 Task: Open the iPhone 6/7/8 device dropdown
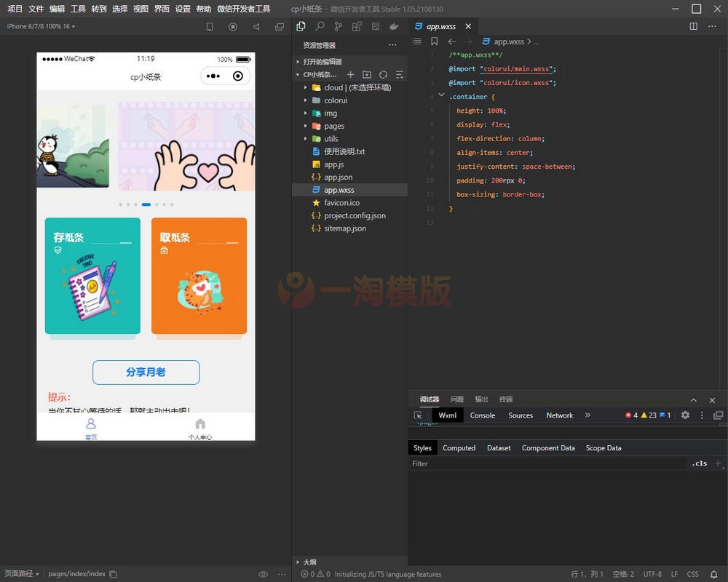(41, 27)
